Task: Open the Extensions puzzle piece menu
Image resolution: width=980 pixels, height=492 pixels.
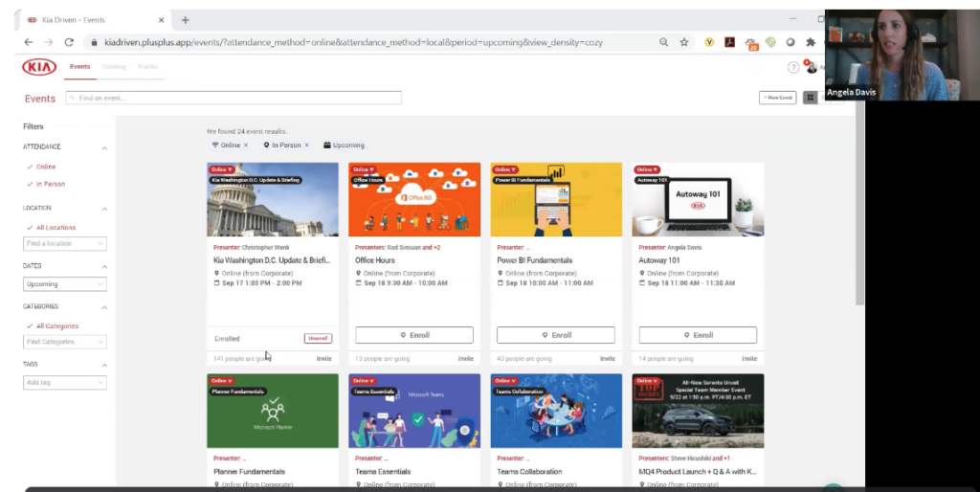Action: (811, 42)
